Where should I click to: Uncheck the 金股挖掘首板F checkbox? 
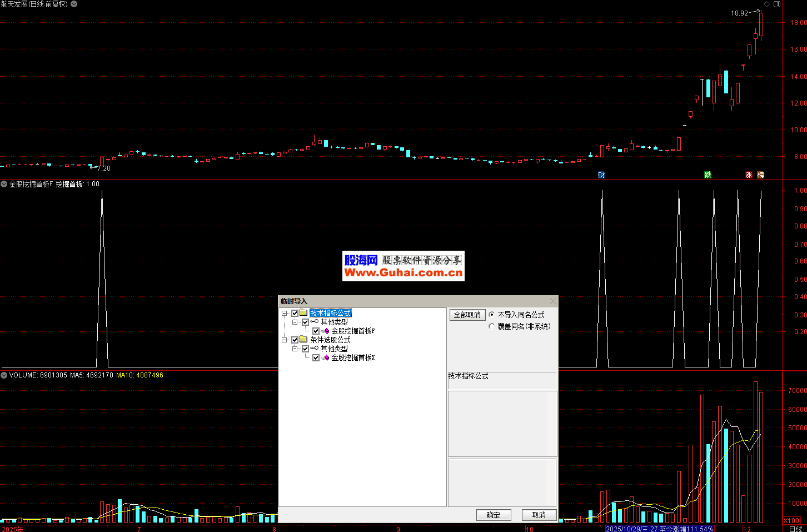[x=316, y=331]
